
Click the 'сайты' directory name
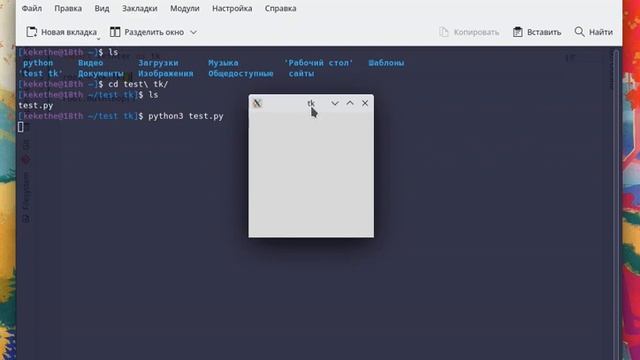[x=301, y=73]
